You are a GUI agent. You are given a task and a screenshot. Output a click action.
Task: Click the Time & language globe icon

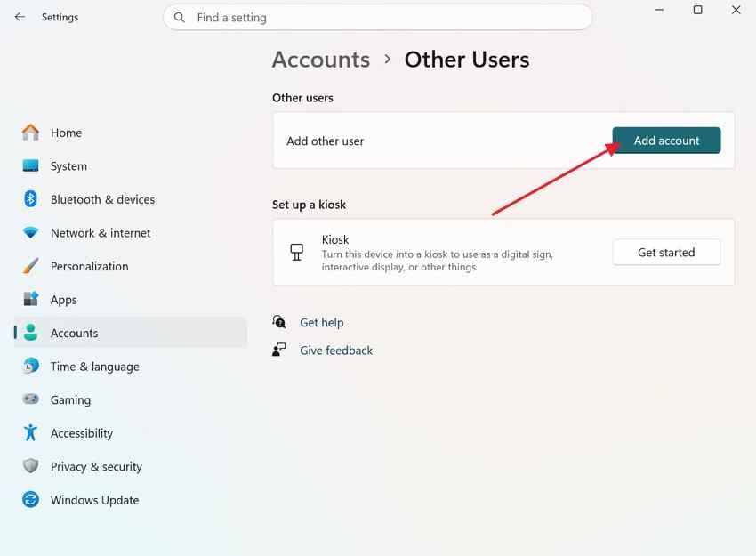[30, 366]
